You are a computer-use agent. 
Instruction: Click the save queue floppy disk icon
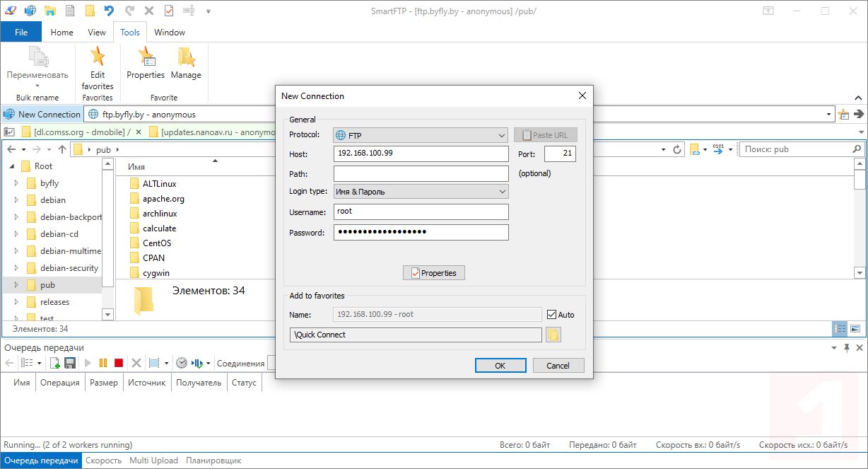pyautogui.click(x=70, y=363)
